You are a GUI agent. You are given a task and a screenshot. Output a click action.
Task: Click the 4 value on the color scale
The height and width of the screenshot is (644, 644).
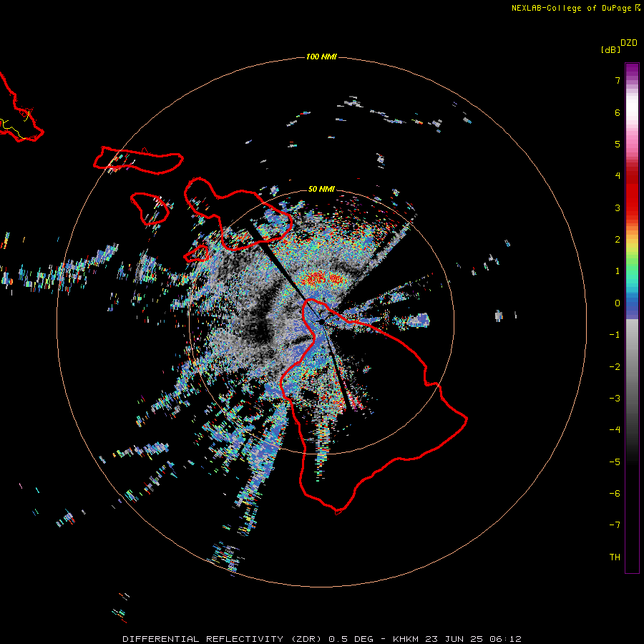618,176
